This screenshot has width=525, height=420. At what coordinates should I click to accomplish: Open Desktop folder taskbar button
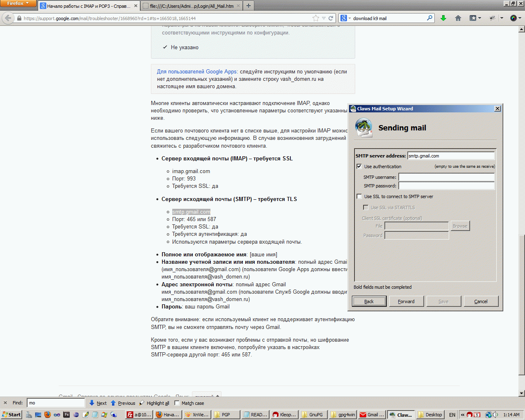(430, 415)
